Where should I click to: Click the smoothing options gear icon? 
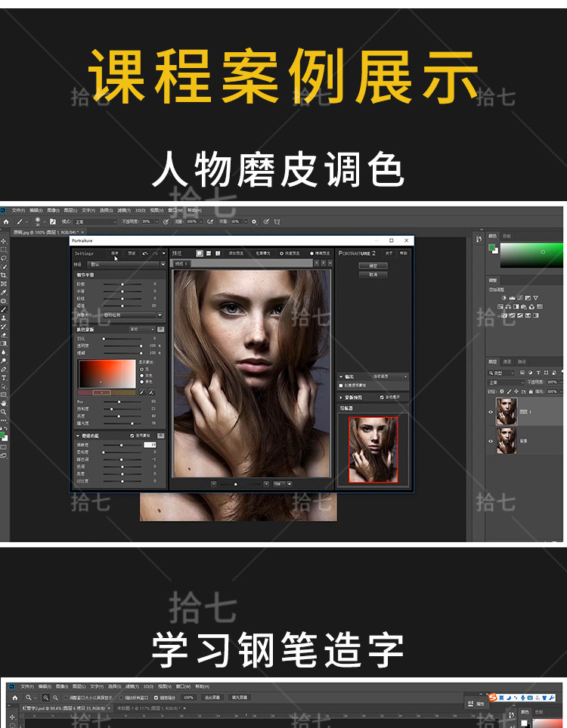254,222
